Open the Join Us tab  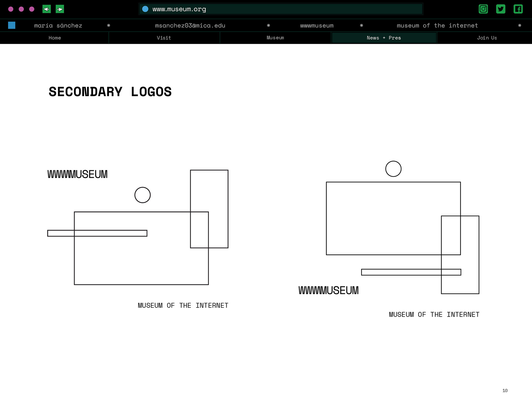click(487, 38)
